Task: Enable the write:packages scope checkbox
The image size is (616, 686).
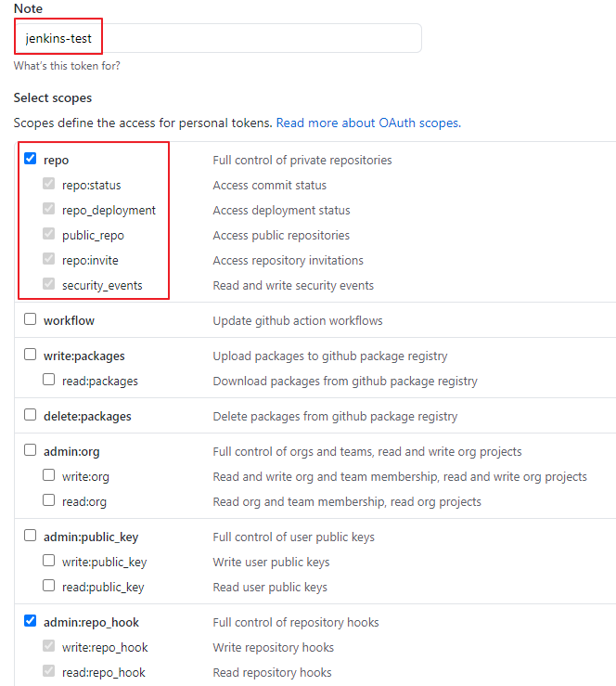Action: click(x=31, y=354)
